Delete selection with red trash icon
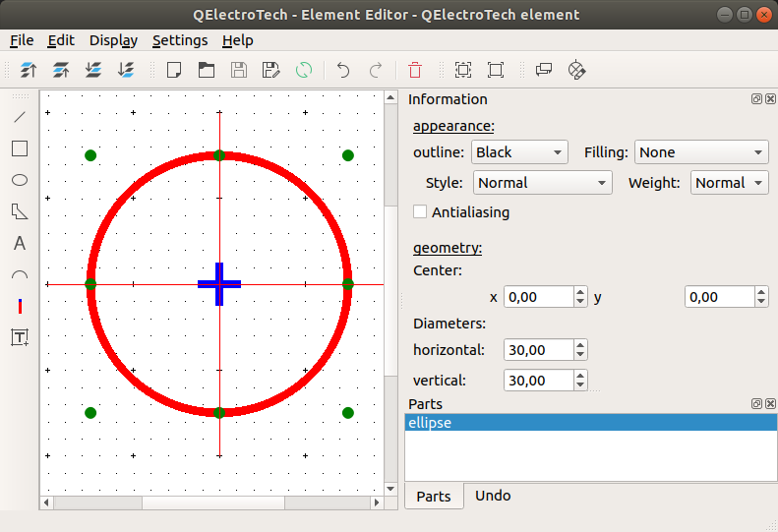Screen dimensions: 778x532 (415, 70)
